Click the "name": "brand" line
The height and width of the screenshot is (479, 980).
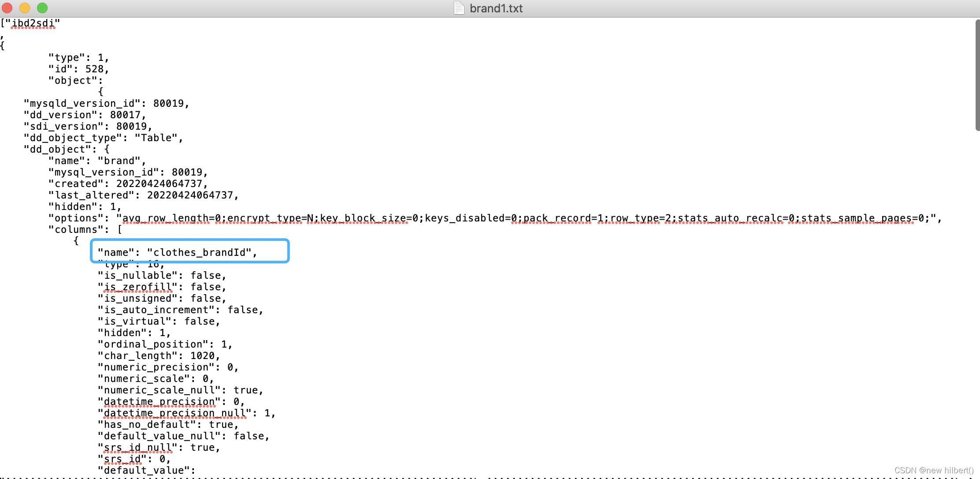click(97, 161)
